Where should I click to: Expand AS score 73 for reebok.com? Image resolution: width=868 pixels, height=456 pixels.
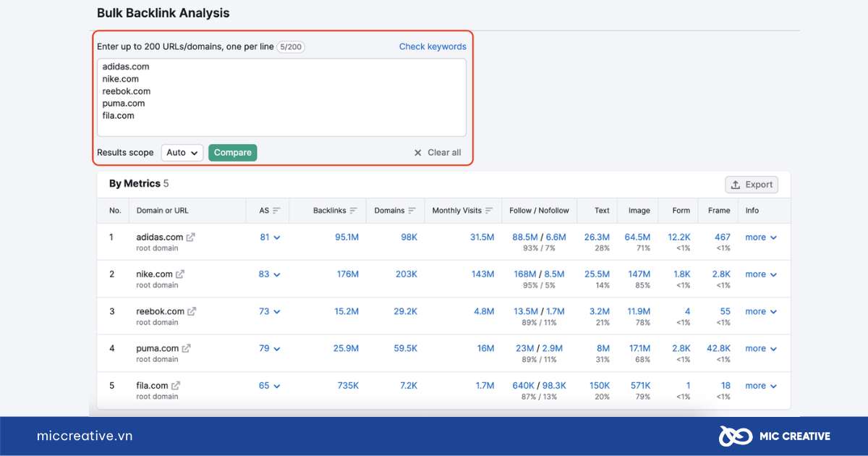coord(270,311)
